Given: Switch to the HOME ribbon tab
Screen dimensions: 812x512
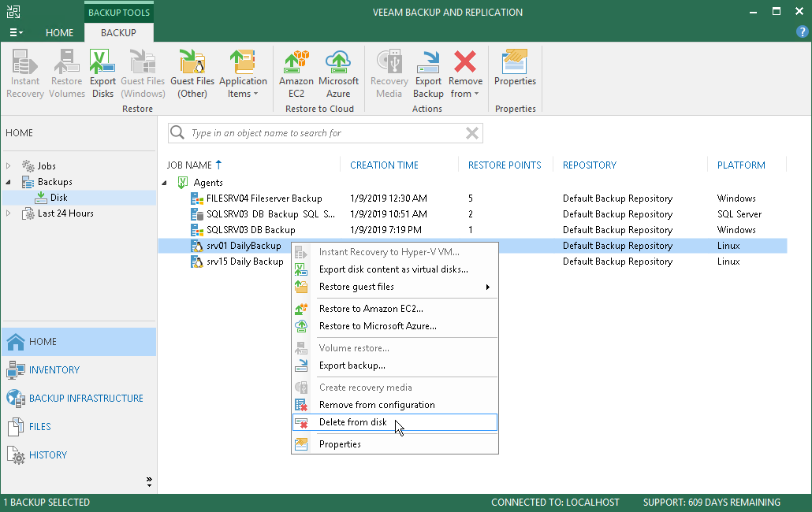Looking at the screenshot, I should [60, 32].
